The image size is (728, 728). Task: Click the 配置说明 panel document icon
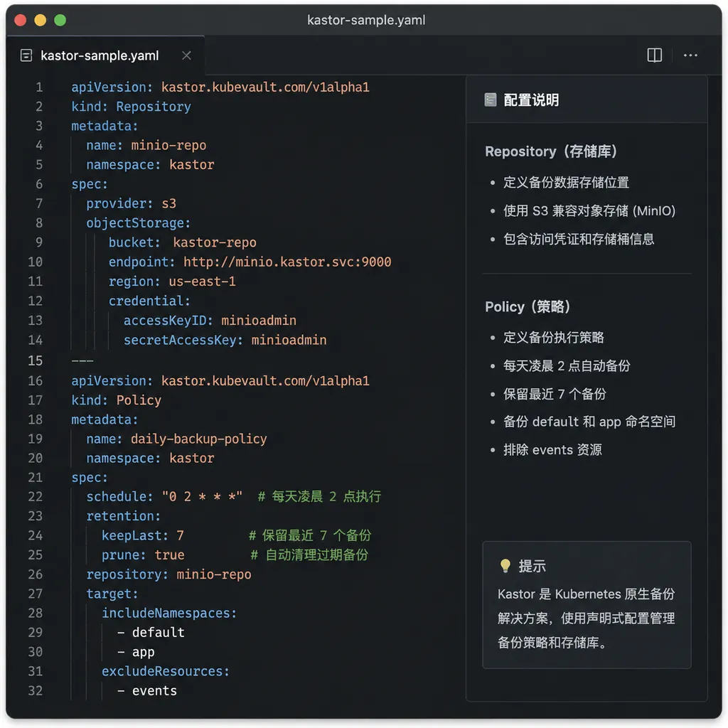[x=491, y=100]
